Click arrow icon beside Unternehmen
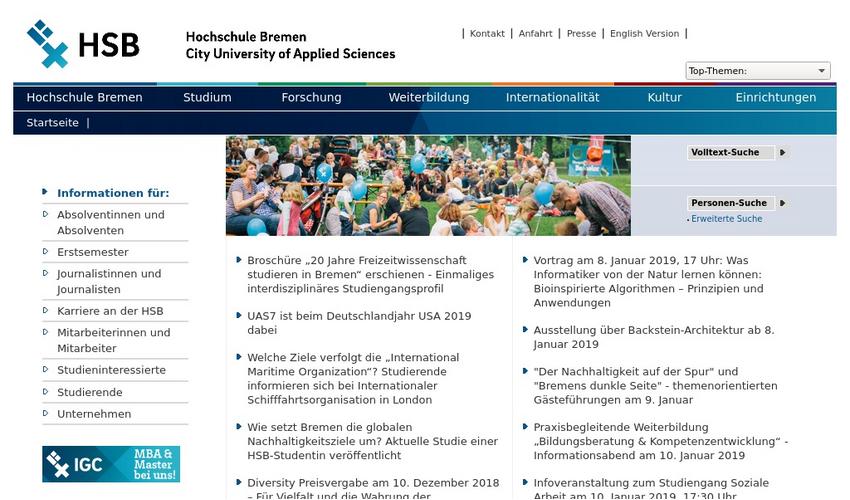This screenshot has height=500, width=850. point(46,413)
